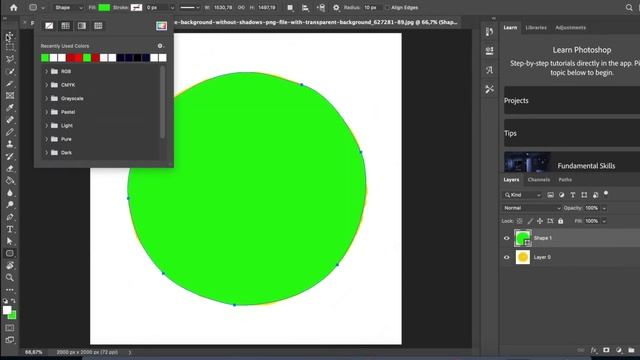Toggle lock transparent pixels

520,221
